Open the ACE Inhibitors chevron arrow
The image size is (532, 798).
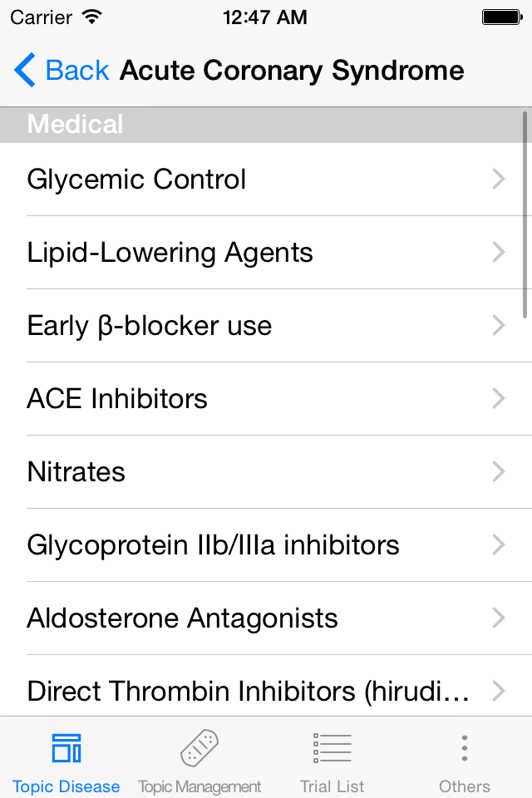coord(499,398)
